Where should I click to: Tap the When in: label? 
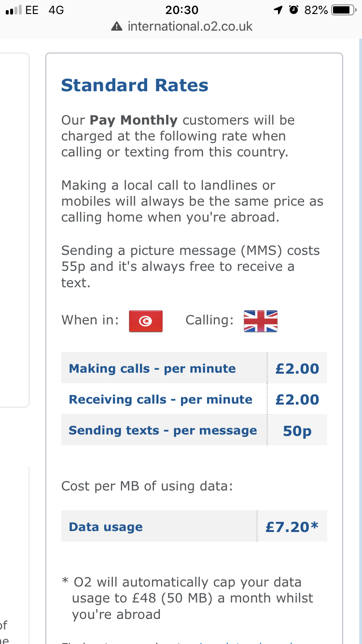(x=90, y=320)
